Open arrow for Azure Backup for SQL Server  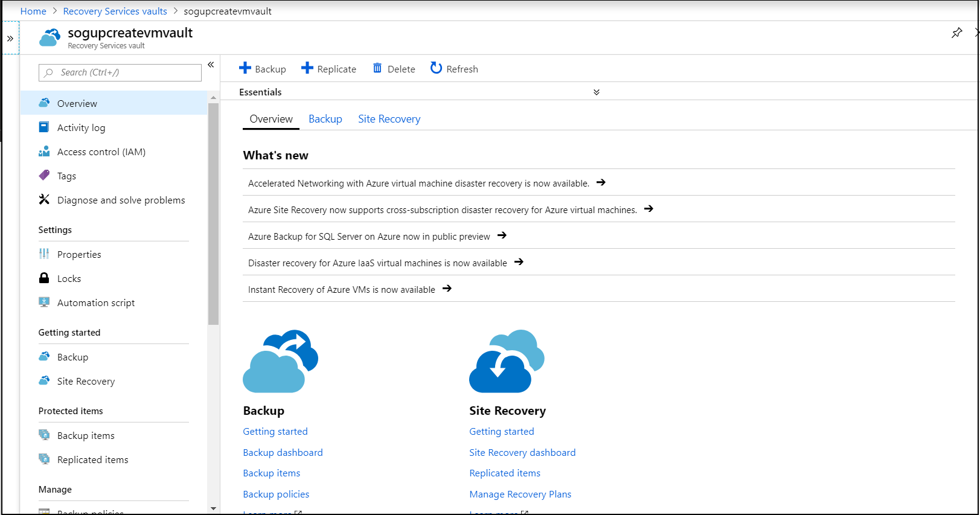click(x=502, y=235)
